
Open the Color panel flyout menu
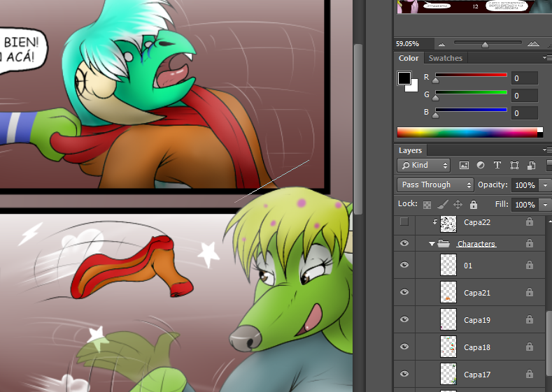[x=546, y=58]
